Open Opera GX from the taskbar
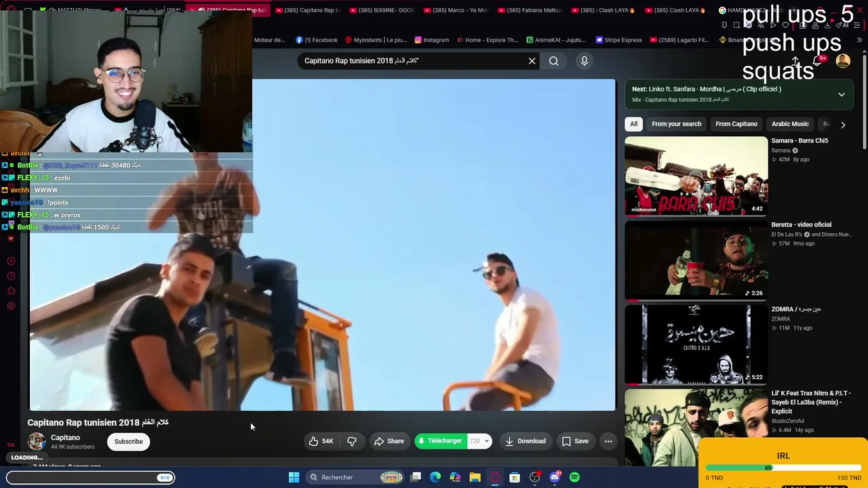Screen dimensions: 868x488 [x=495, y=477]
